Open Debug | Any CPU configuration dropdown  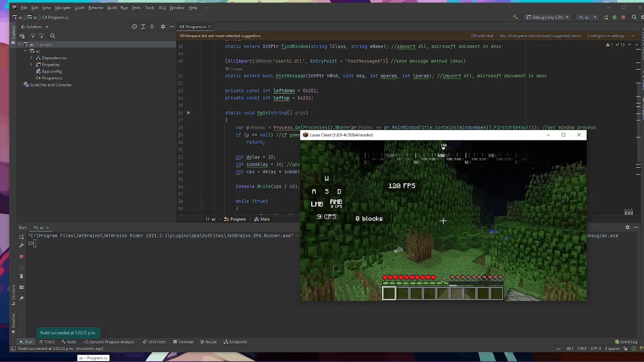pos(547,17)
